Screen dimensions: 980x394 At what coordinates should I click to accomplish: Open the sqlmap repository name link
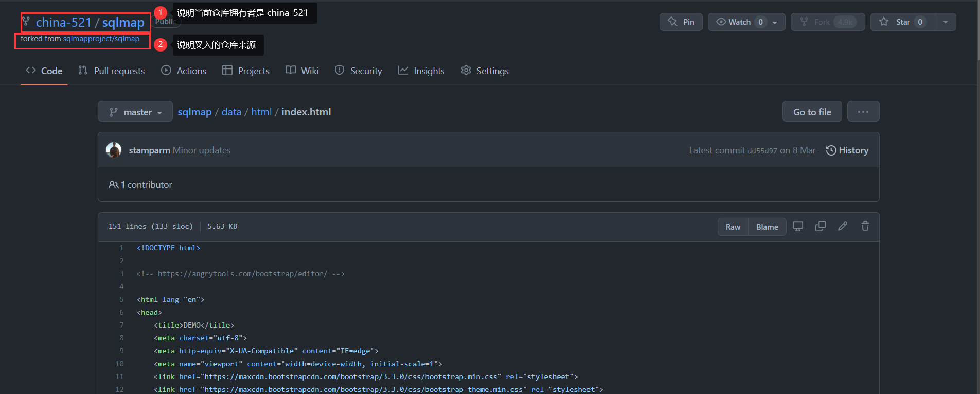[123, 23]
